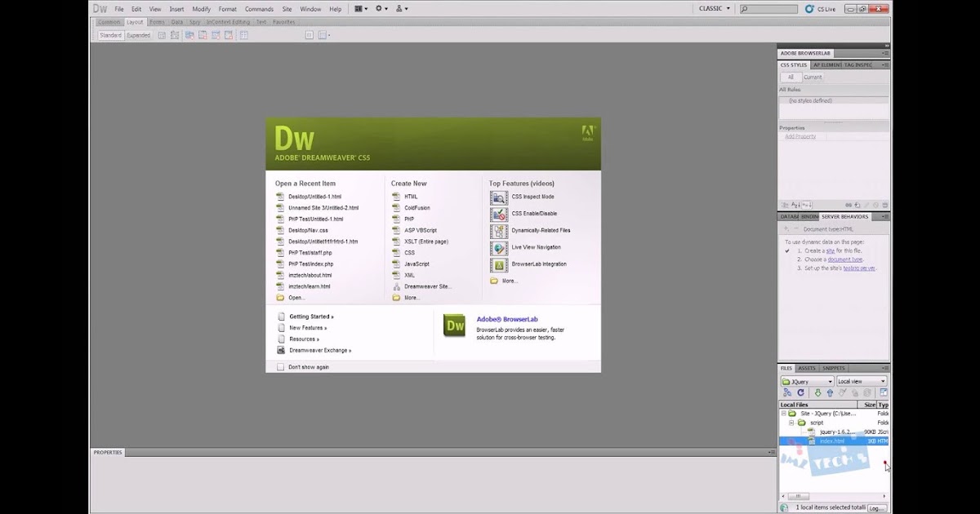This screenshot has width=980, height=514.
Task: Open the Adobe BrowserLab link
Action: coord(507,319)
